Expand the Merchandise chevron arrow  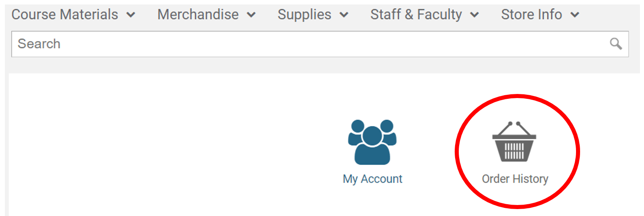(251, 15)
